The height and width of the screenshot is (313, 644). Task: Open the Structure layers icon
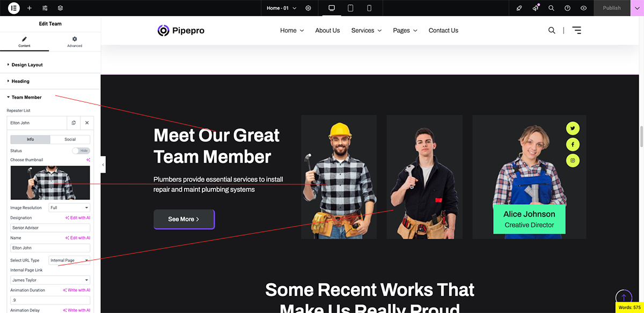tap(60, 8)
